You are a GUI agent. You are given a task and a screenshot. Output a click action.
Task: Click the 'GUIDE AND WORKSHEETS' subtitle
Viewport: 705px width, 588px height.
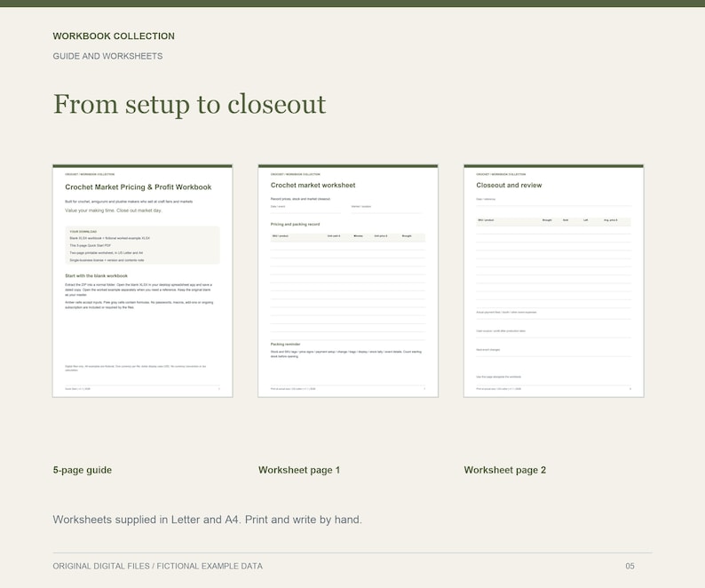(107, 56)
